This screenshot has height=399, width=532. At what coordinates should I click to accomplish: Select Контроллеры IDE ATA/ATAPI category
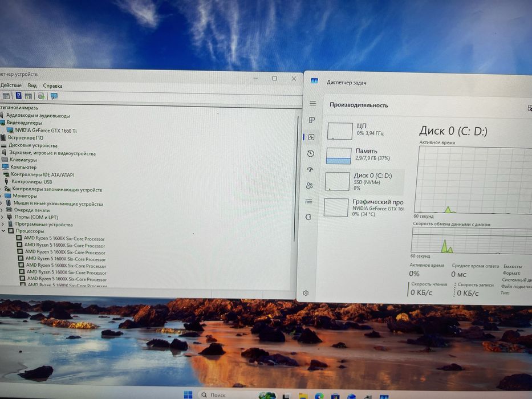[x=42, y=174]
